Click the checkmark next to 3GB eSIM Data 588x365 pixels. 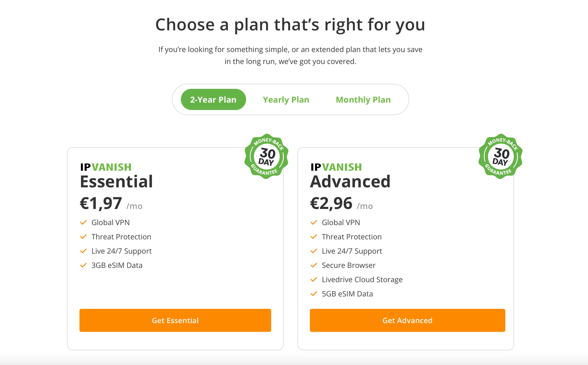(84, 265)
